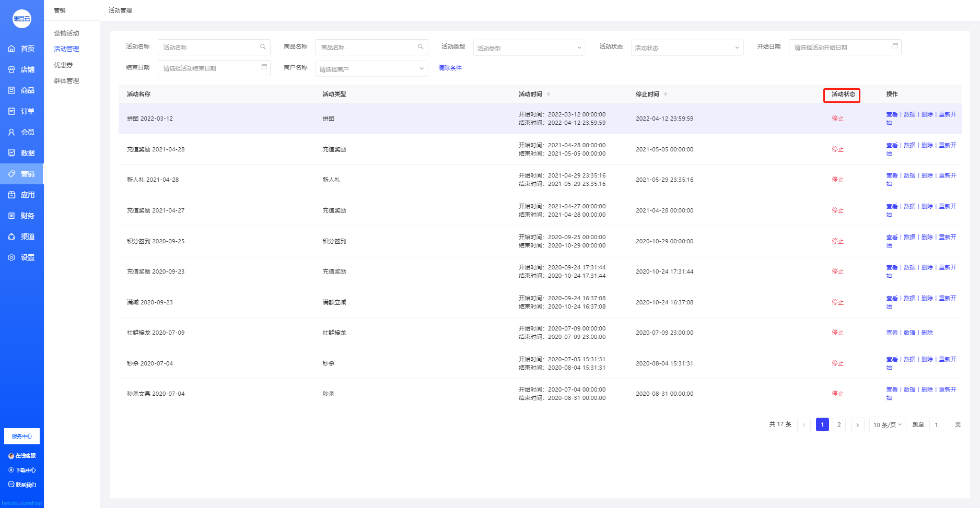
Task: Expand the 活动状态 filter dropdown
Action: [687, 48]
